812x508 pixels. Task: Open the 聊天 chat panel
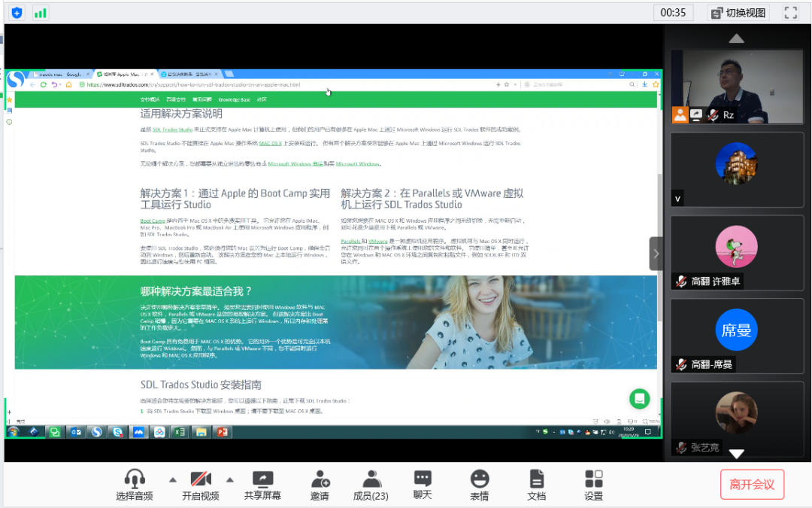pos(423,485)
